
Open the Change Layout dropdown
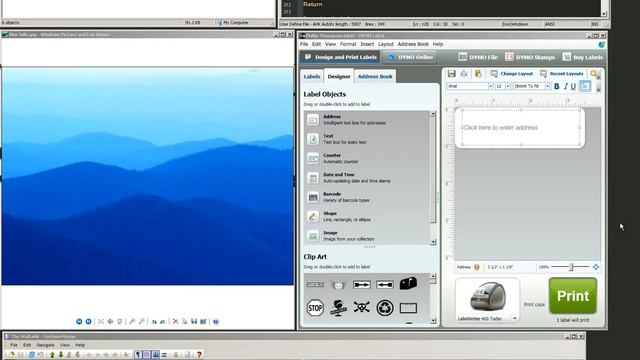512,73
